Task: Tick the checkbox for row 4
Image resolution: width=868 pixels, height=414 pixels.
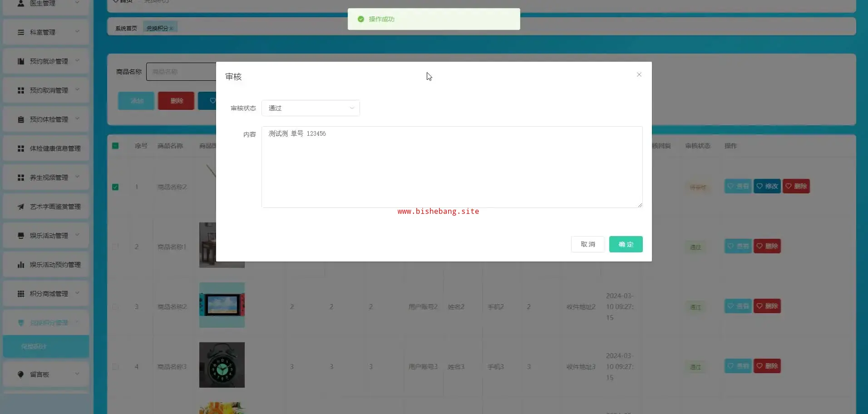Action: click(x=115, y=367)
